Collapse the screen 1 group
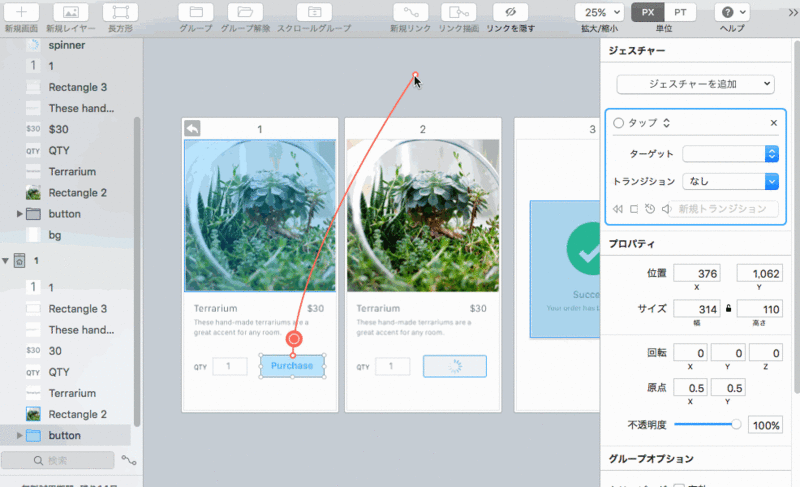This screenshot has width=800, height=487. click(x=5, y=261)
